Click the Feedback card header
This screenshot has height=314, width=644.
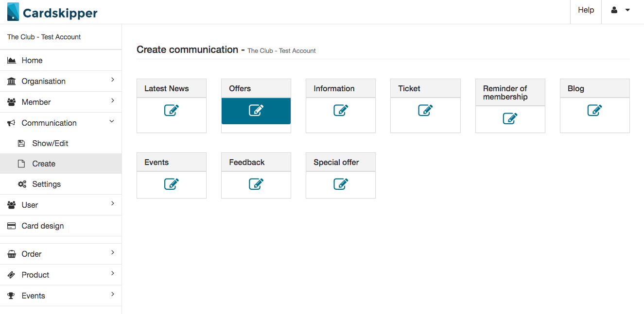pos(256,162)
